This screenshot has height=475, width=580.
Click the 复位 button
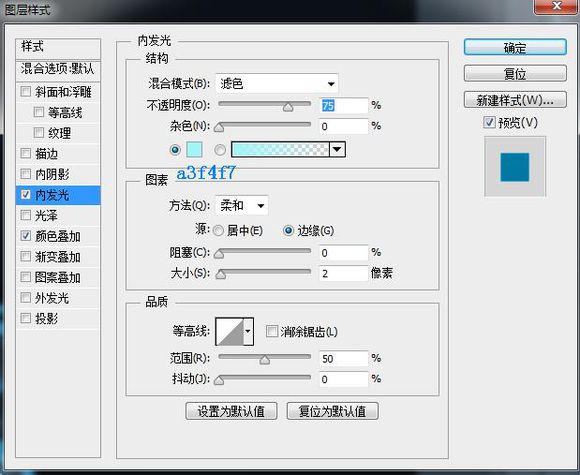pos(515,74)
